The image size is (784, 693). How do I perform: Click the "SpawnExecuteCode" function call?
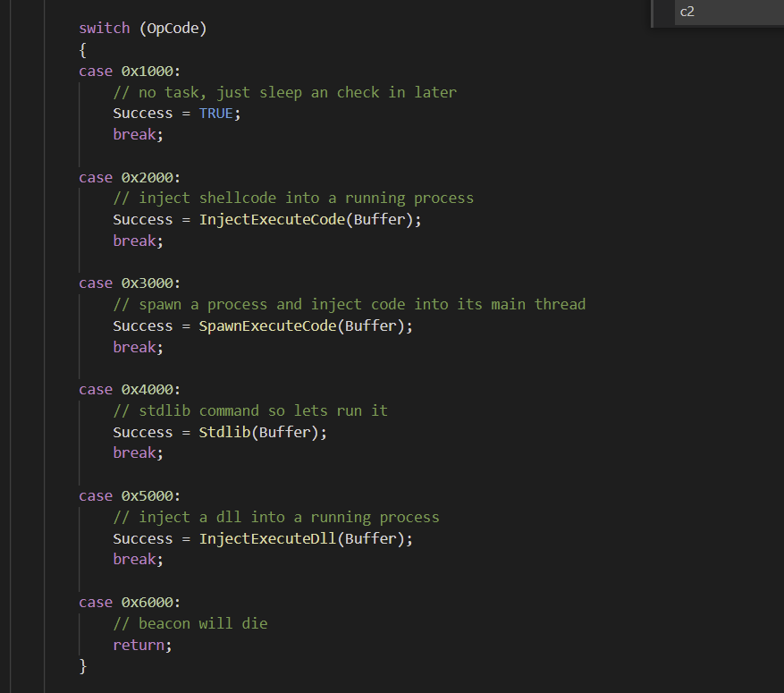(x=268, y=326)
